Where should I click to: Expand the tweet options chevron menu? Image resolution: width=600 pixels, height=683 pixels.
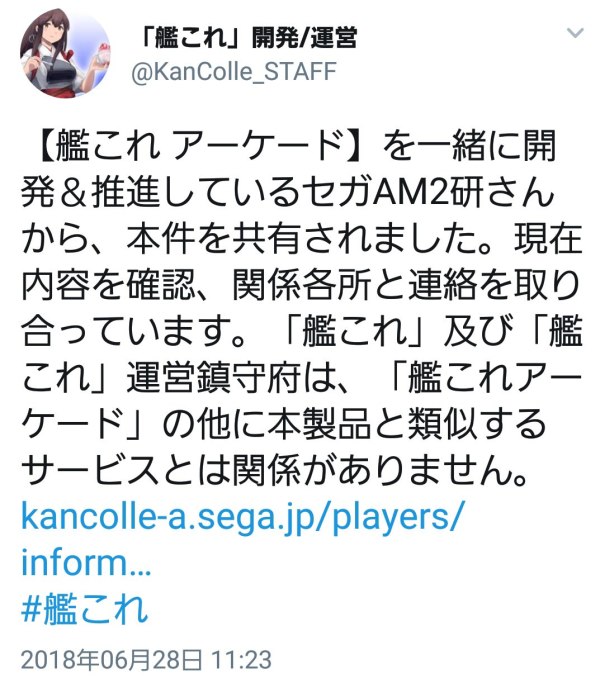(575, 33)
